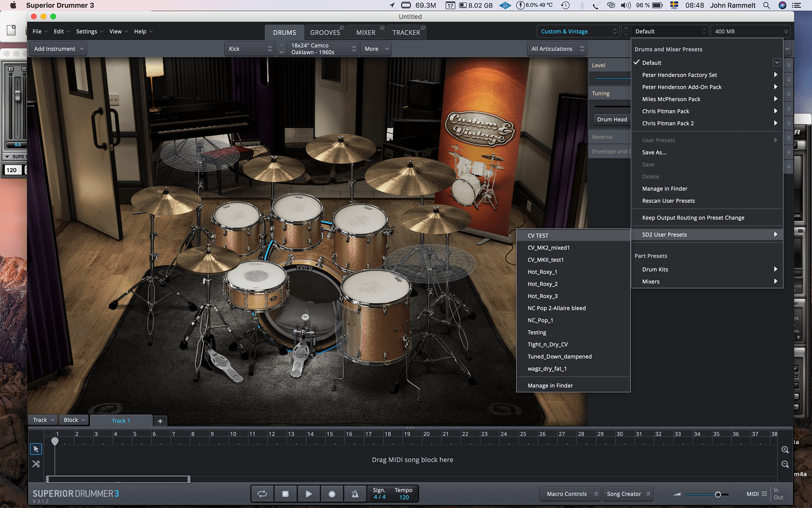
Task: Add a new track with plus button
Action: [x=160, y=421]
